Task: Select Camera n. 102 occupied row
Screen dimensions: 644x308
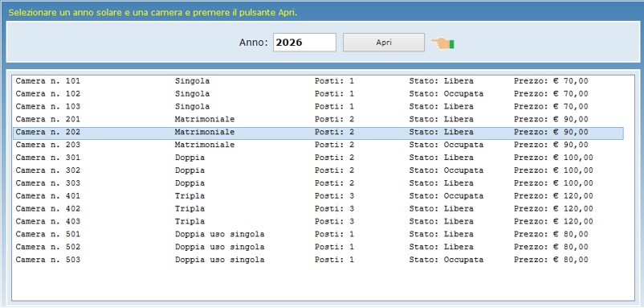Action: click(318, 94)
